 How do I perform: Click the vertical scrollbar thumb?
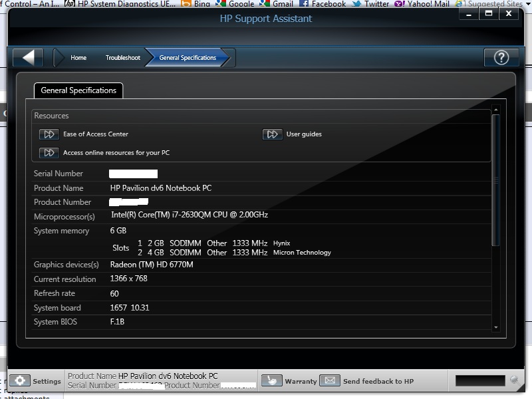click(495, 180)
